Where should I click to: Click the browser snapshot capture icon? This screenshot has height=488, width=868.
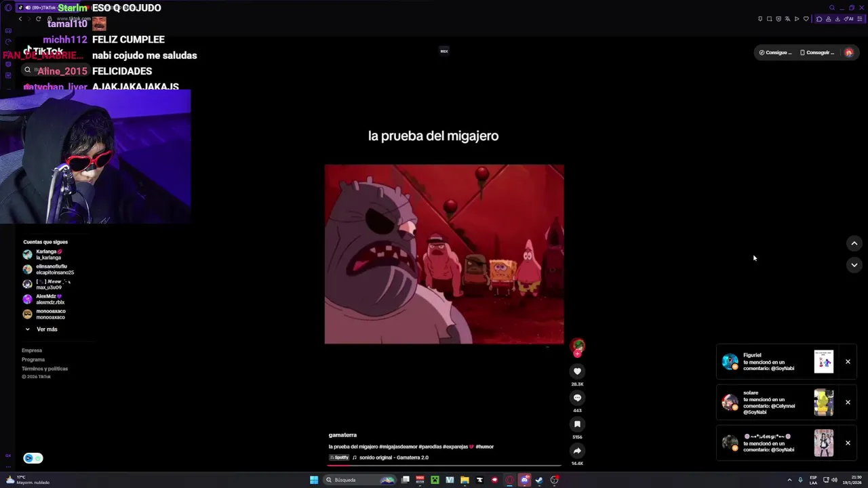coord(769,19)
